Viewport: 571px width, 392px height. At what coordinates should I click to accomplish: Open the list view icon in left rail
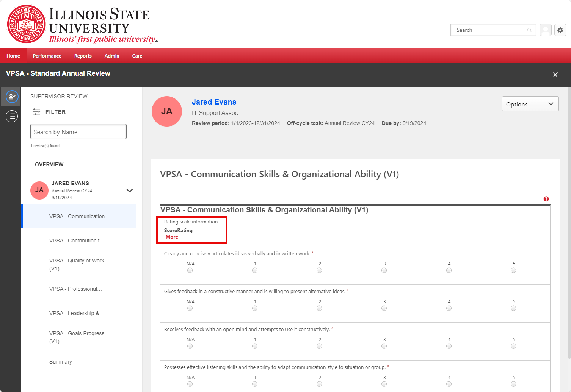[x=12, y=116]
